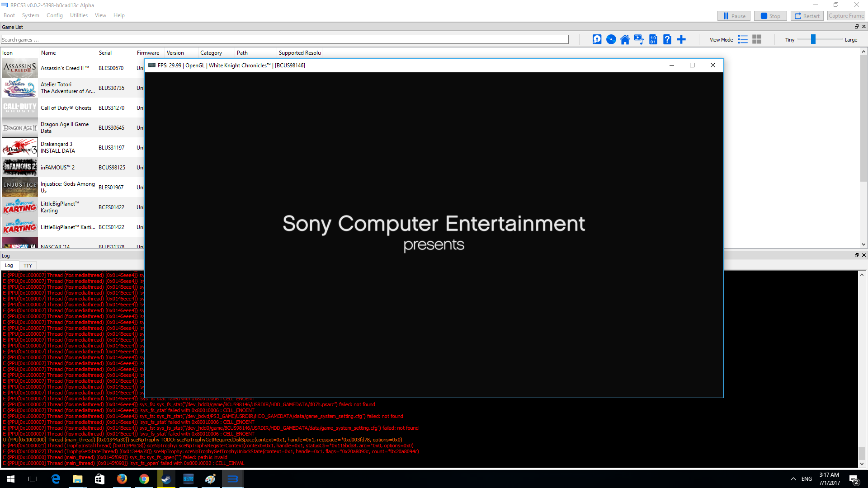
Task: Switch to the TTY log tab
Action: [x=28, y=266]
